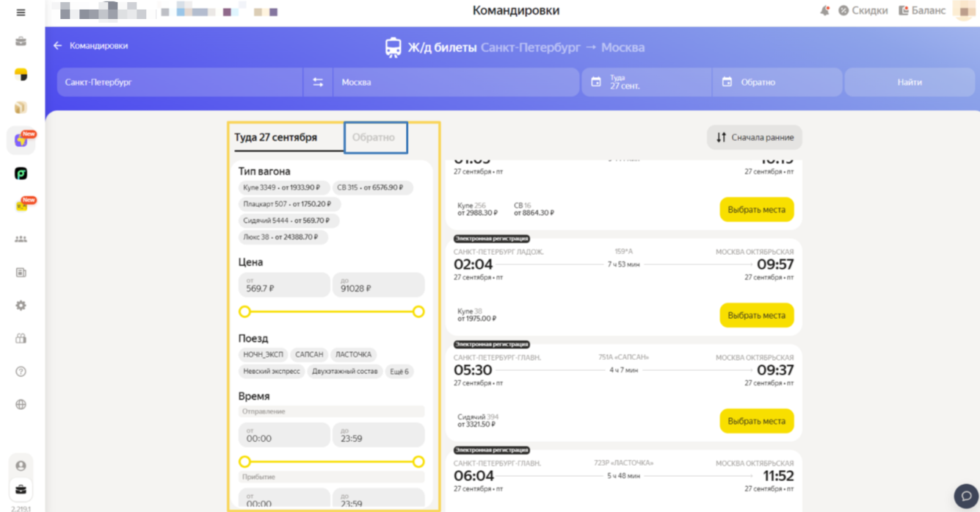Click the globe language icon in sidebar
The width and height of the screenshot is (980, 512).
pyautogui.click(x=21, y=405)
